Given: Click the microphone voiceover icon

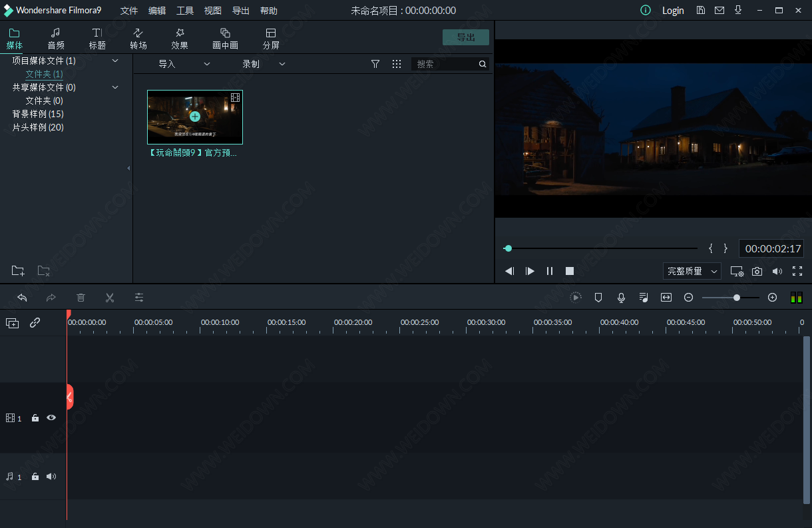Looking at the screenshot, I should click(x=621, y=298).
